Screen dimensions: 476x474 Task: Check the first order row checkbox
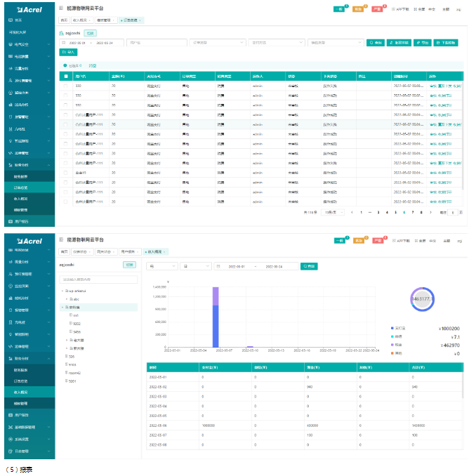66,86
